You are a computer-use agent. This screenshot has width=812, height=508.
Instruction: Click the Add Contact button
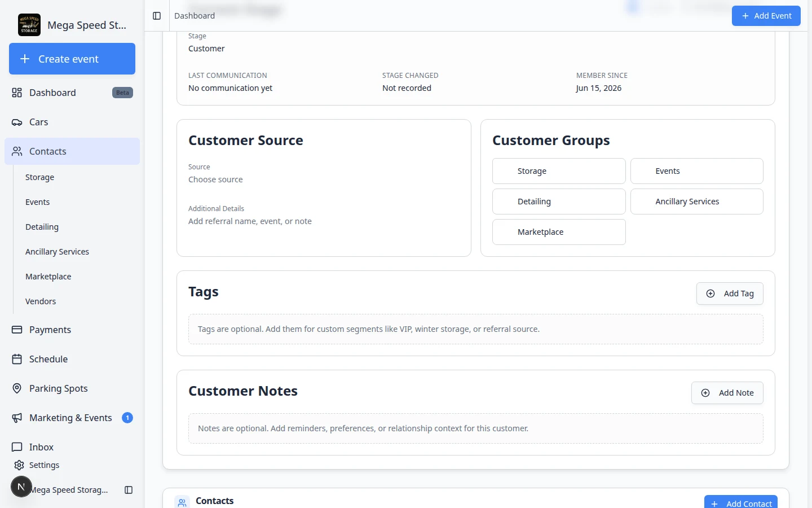coord(741,502)
